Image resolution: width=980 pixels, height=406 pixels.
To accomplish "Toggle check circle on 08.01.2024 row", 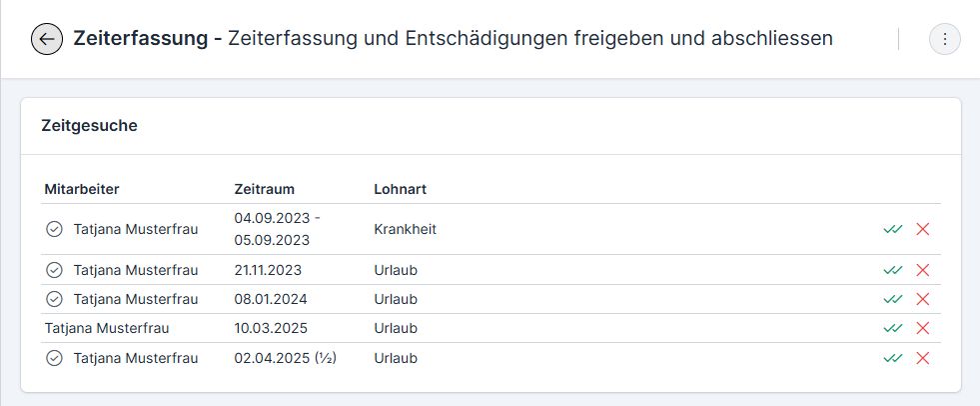I will [54, 300].
